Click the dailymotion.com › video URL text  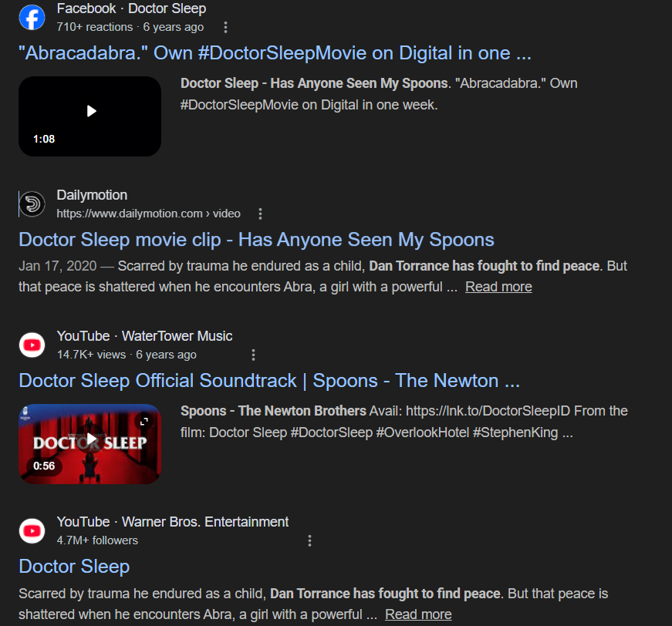149,214
